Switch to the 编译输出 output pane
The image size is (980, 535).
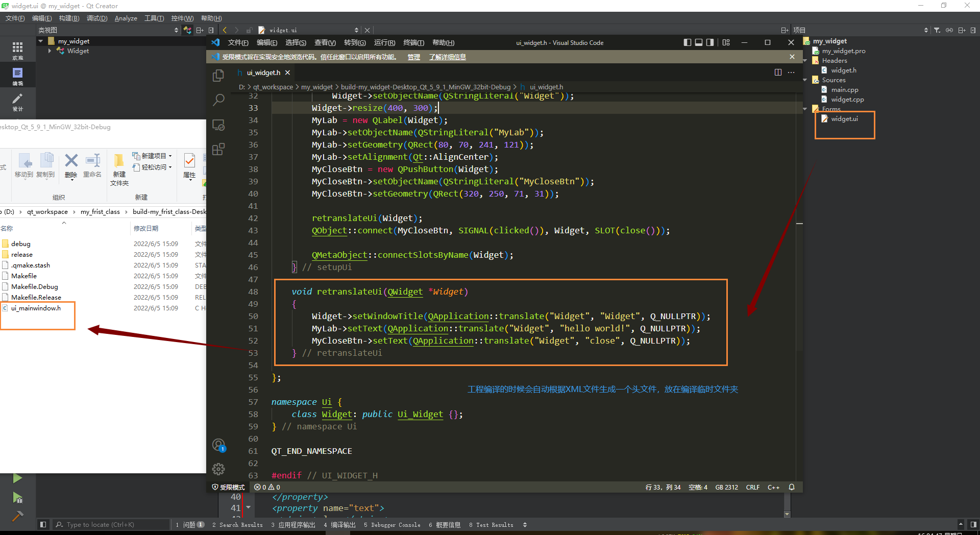tap(340, 525)
